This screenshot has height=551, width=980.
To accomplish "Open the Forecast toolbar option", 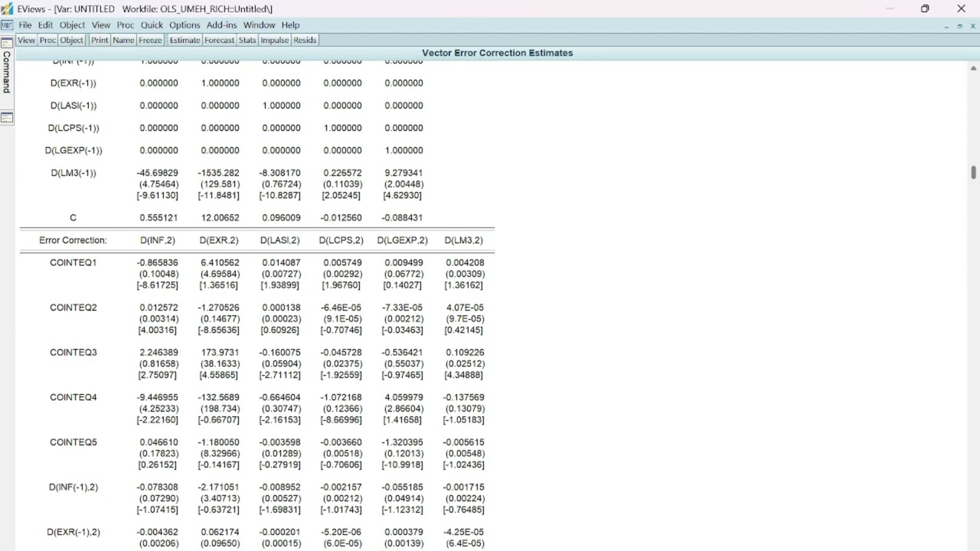I will point(219,40).
